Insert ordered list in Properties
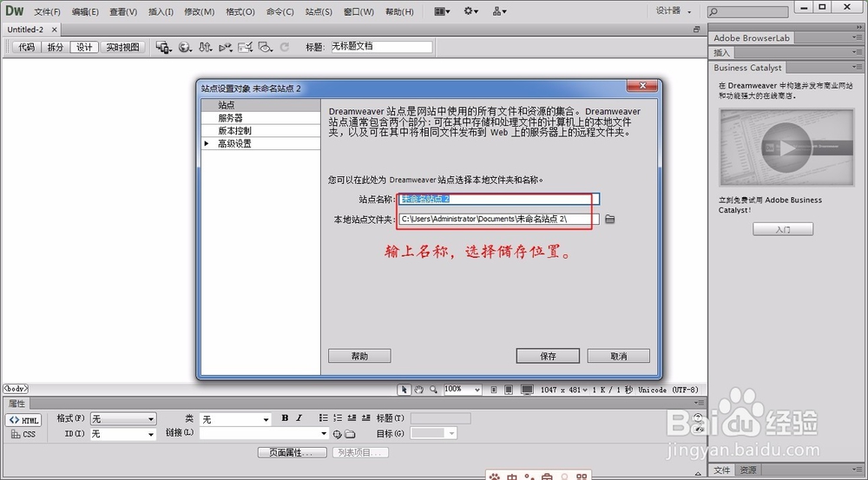The width and height of the screenshot is (868, 480). click(337, 418)
